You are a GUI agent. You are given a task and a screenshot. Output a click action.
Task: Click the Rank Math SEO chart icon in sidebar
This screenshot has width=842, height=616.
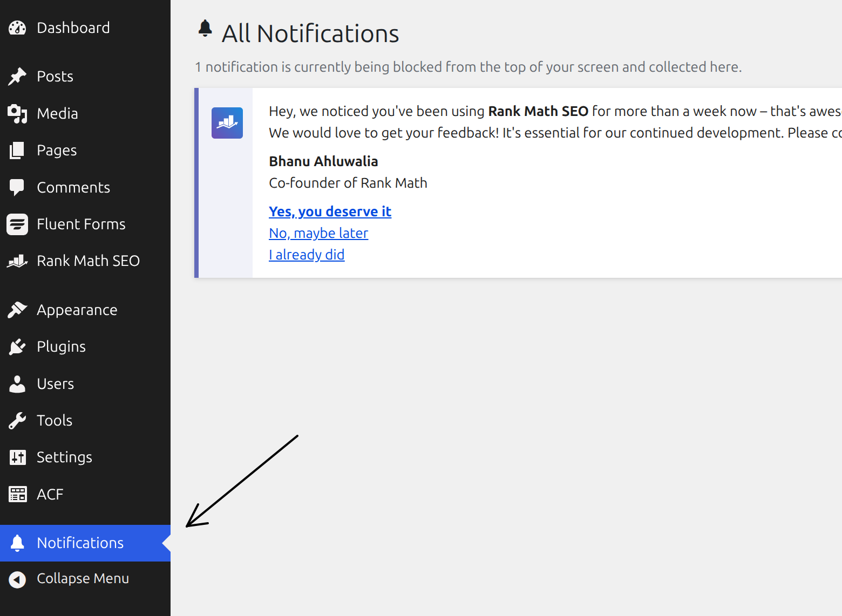17,261
